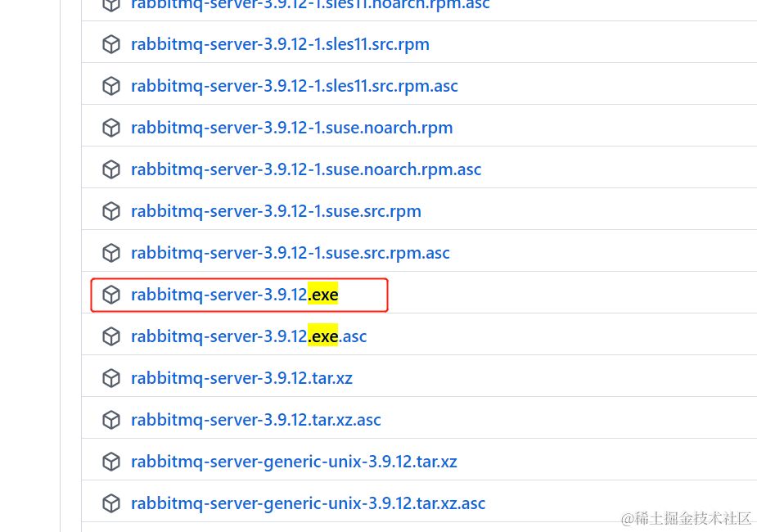
Task: Open rabbitmq-server-3.9.12-1.suse.src.rpm link
Action: 276,211
